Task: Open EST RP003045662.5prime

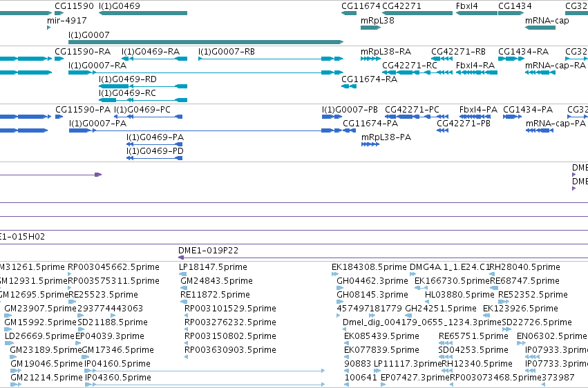Action: pos(113,267)
